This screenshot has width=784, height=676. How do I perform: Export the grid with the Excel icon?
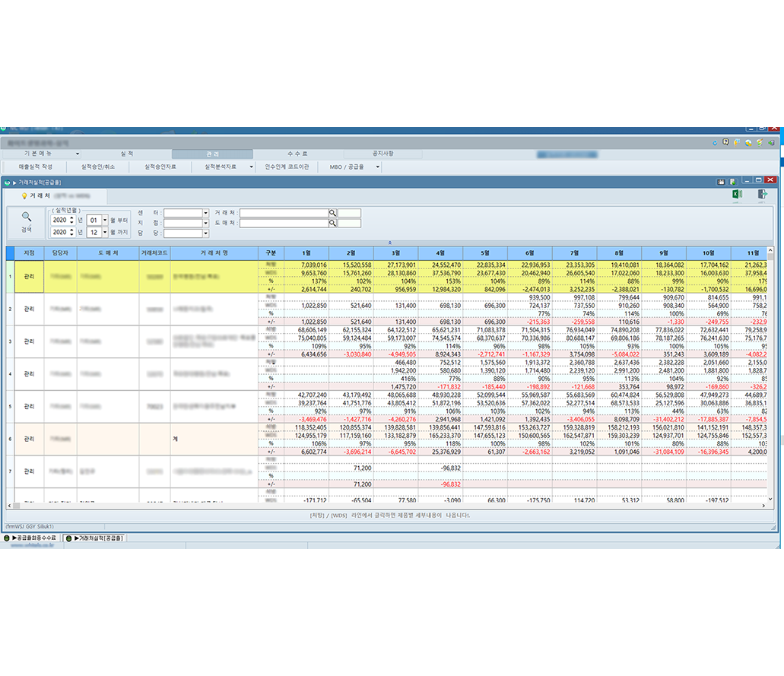736,195
